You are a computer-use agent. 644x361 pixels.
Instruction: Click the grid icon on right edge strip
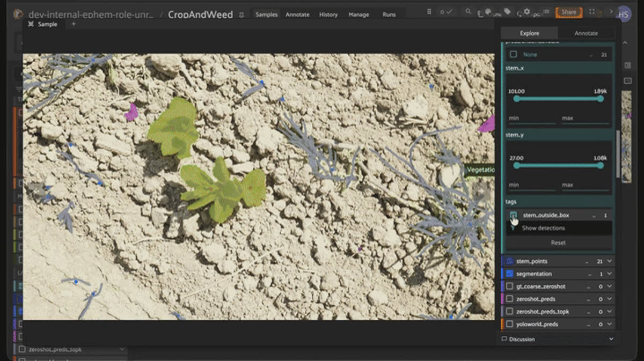[627, 65]
